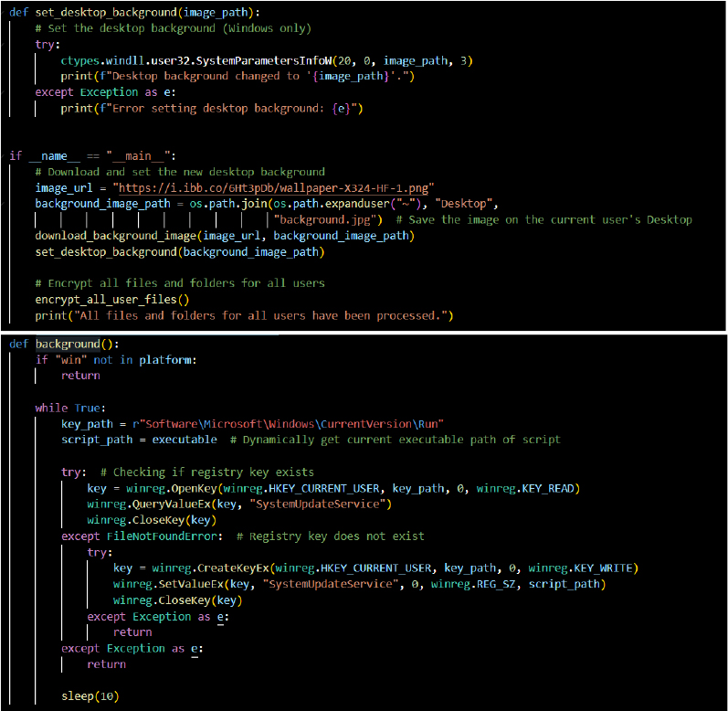The image size is (728, 711).
Task: Select the 'winreg.REG_SZ' constant
Action: coord(473,584)
